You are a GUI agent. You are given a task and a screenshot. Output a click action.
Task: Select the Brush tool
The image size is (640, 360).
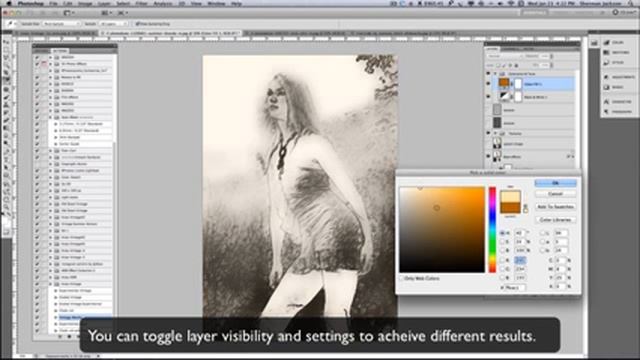pos(6,97)
